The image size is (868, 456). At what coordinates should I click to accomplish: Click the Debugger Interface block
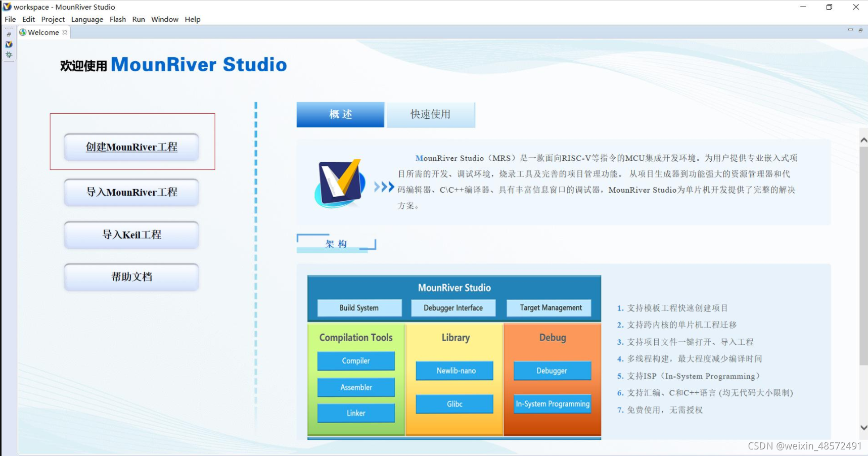pyautogui.click(x=453, y=308)
